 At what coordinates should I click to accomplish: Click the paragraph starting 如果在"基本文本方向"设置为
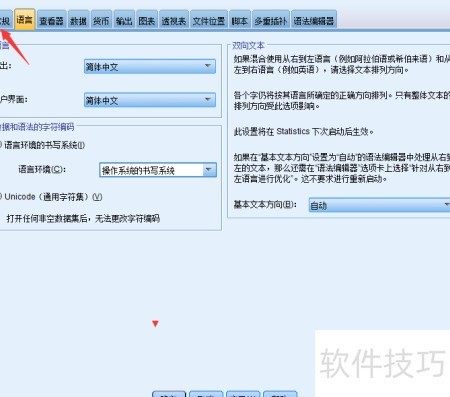click(342, 168)
